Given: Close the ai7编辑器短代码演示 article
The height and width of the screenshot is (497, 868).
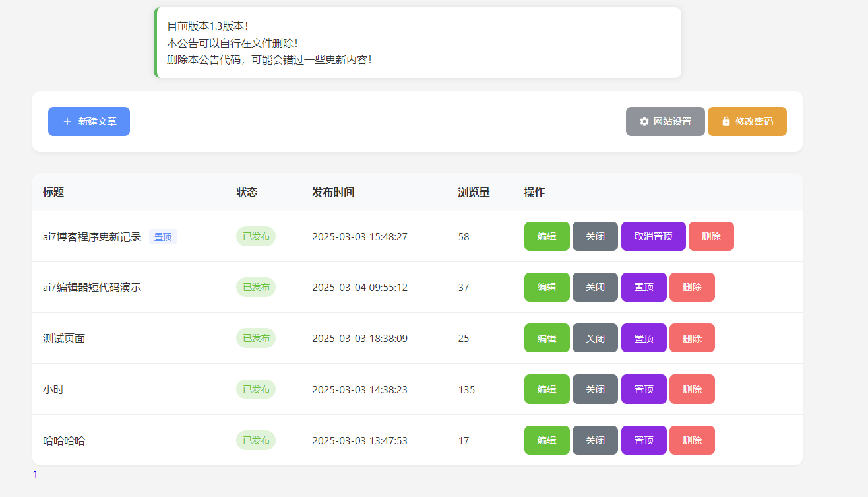Looking at the screenshot, I should coord(595,287).
